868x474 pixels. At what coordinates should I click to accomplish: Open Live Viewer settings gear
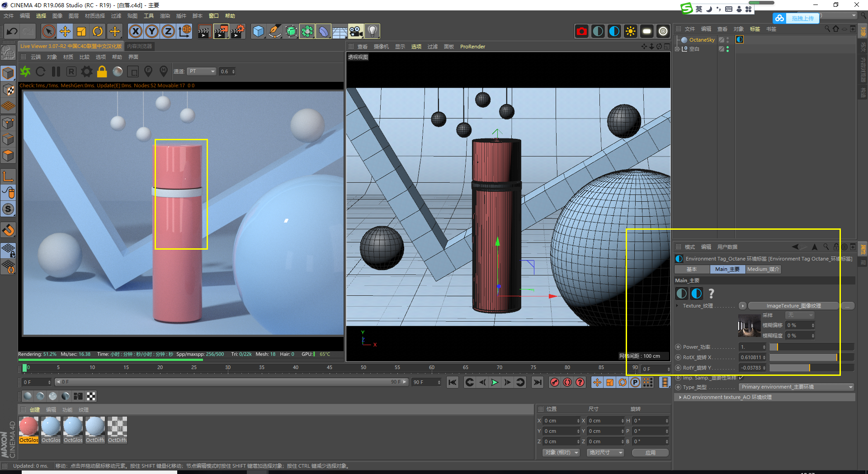pos(87,71)
